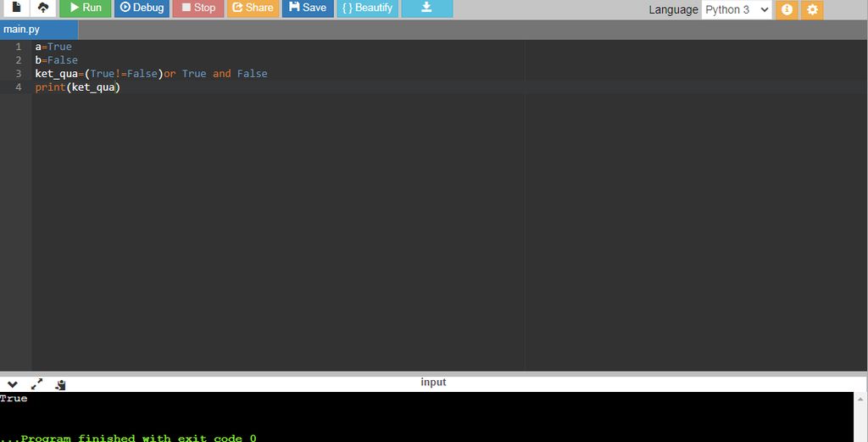
Task: Share the code with the Share button
Action: (253, 8)
